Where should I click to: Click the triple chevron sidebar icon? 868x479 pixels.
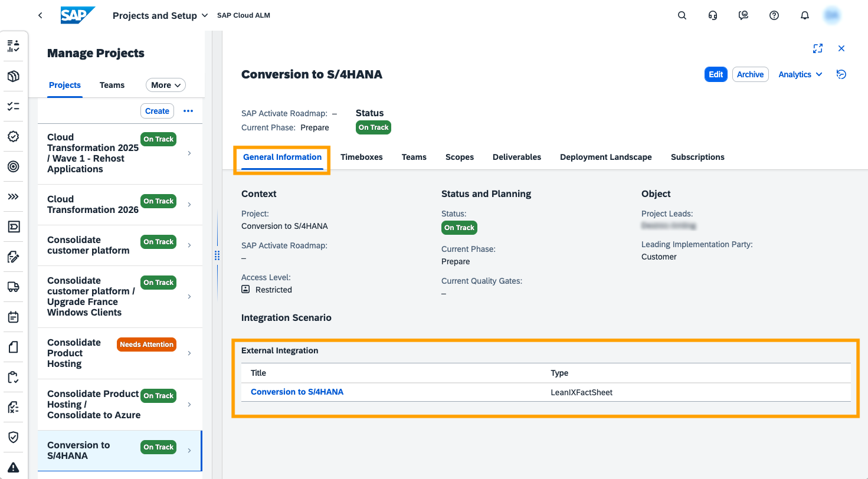click(14, 196)
